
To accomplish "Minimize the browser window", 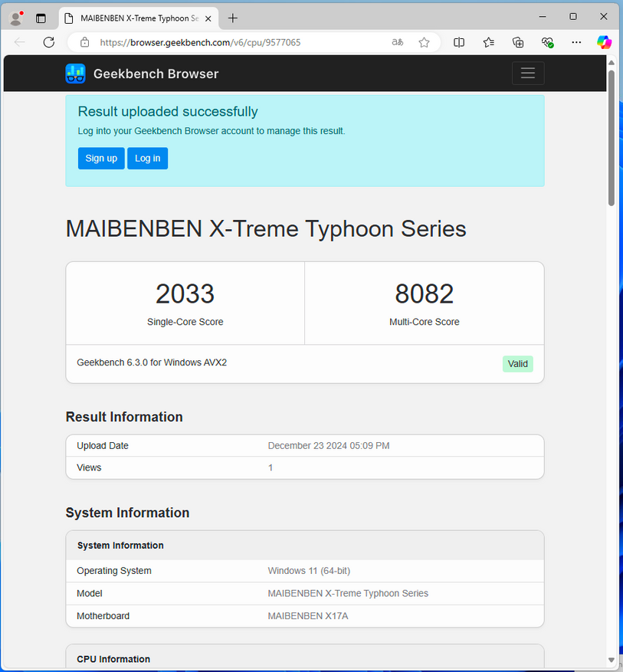I will (543, 17).
